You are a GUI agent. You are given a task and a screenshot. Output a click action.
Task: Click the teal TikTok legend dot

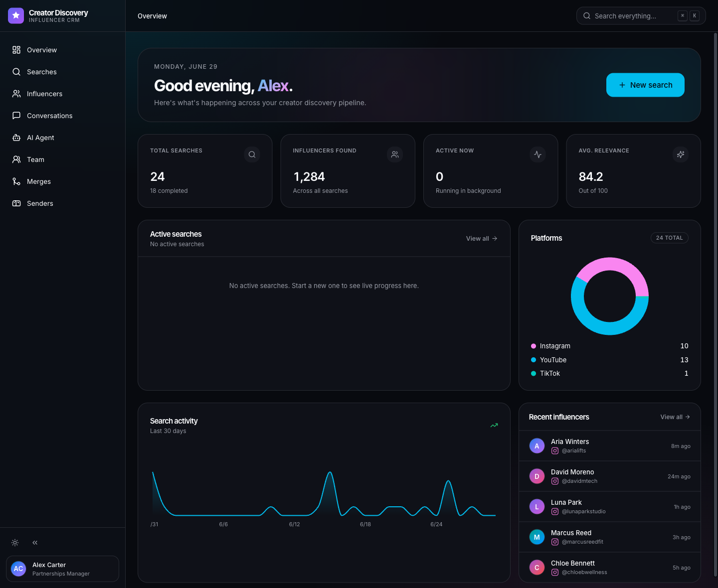534,373
